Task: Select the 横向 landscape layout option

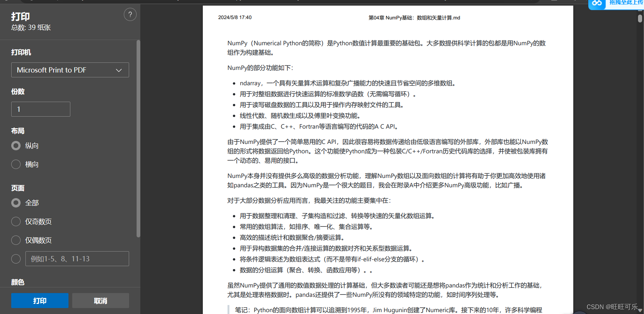Action: (16, 164)
